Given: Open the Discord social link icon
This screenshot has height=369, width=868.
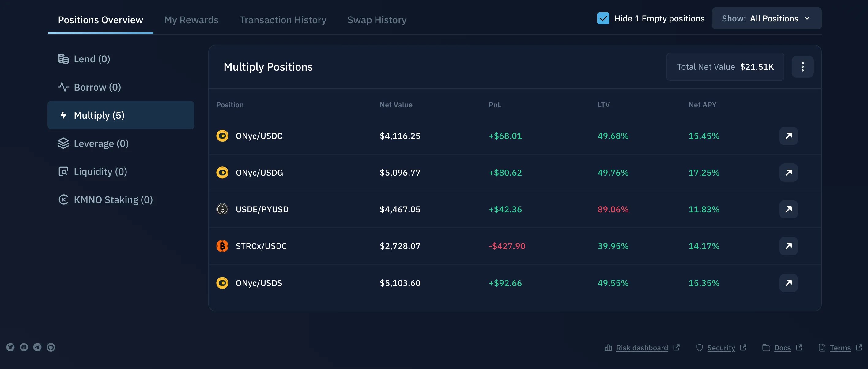Looking at the screenshot, I should [x=24, y=347].
